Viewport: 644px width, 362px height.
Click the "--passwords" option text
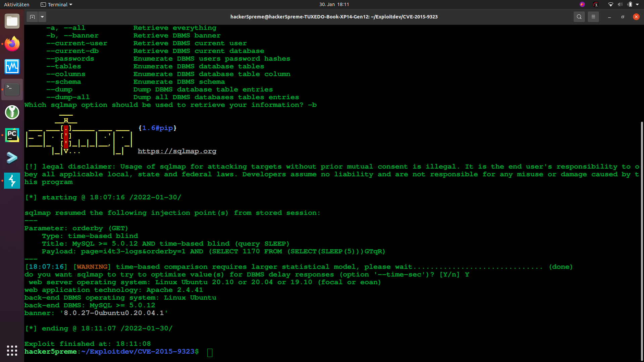tap(70, 59)
